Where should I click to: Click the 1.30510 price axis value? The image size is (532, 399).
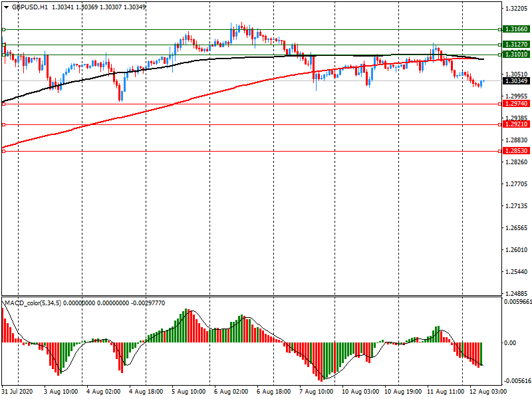tap(517, 74)
